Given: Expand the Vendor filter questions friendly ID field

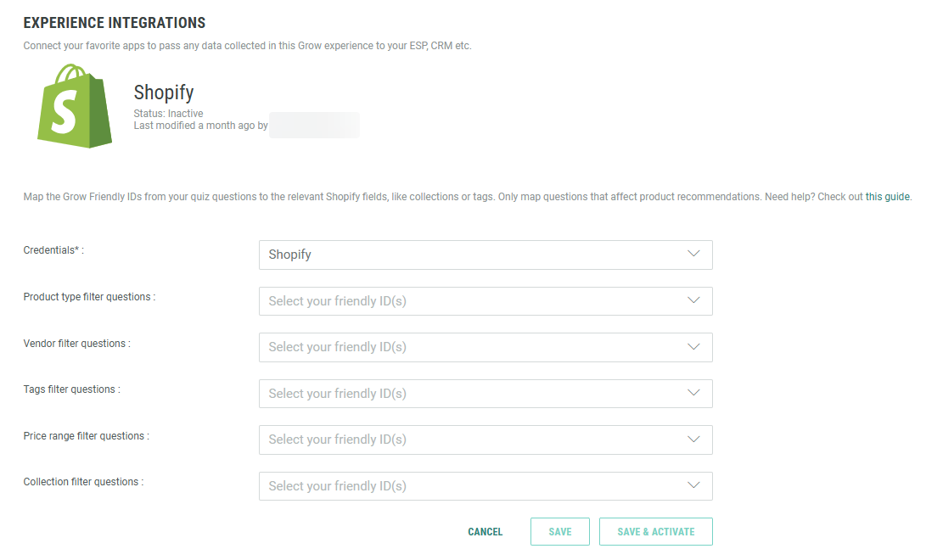Looking at the screenshot, I should click(475, 347).
